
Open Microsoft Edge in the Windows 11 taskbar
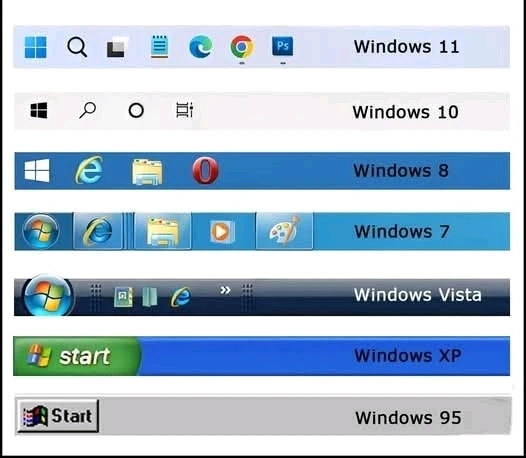201,47
